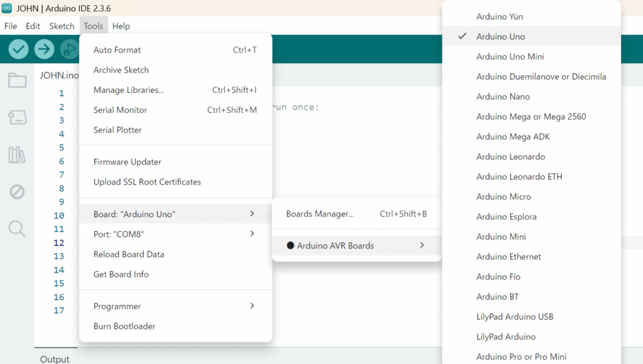The height and width of the screenshot is (364, 643).
Task: Open the Help menu
Action: pyautogui.click(x=121, y=26)
